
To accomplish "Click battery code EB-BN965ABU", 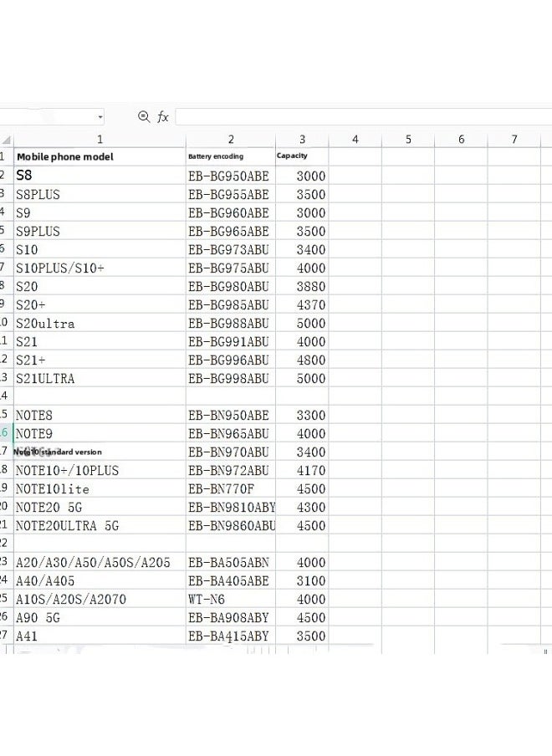I will [231, 433].
